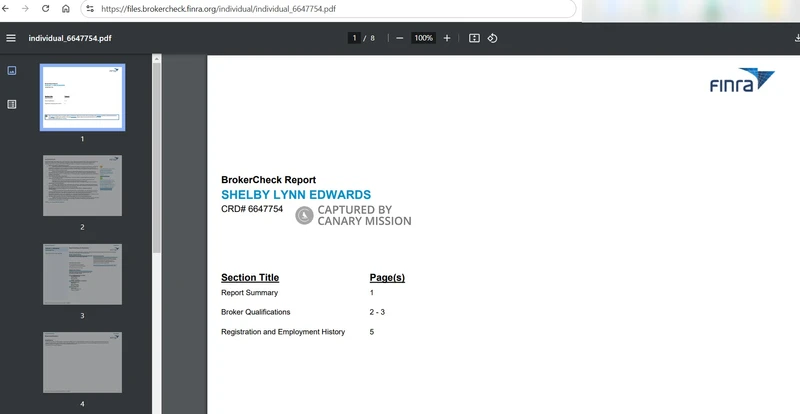Fit PDF to page
Screen dimensions: 800x414
click(474, 38)
